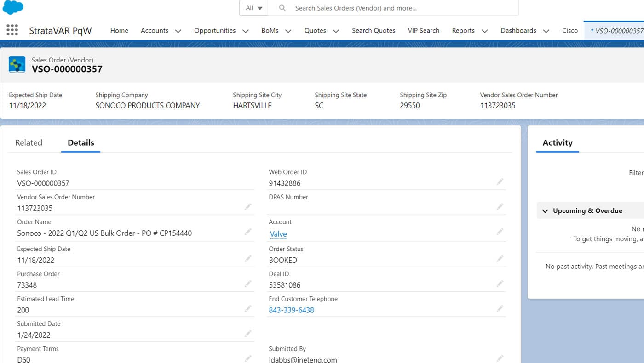
Task: Expand the Accounts nav chevron
Action: click(178, 31)
